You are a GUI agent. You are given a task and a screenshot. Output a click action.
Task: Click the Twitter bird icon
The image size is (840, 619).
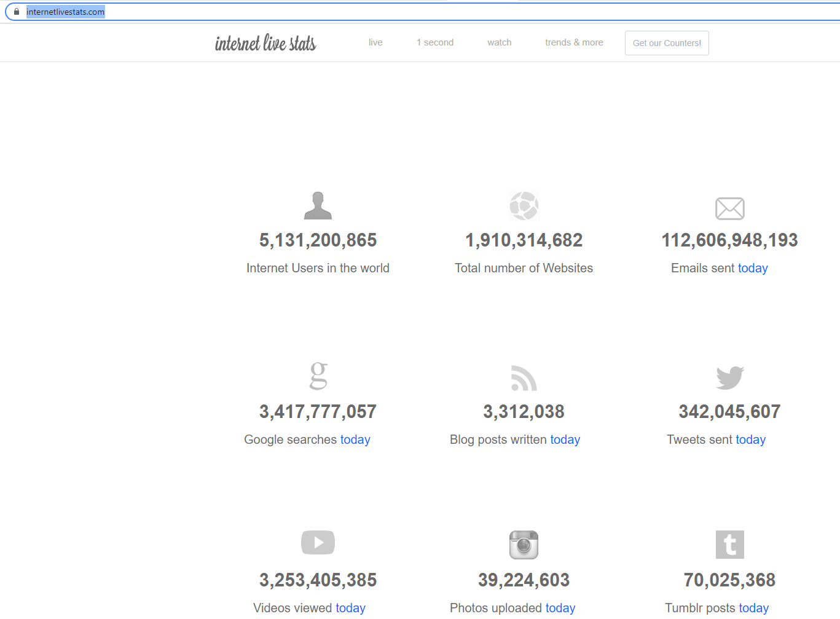pyautogui.click(x=730, y=378)
